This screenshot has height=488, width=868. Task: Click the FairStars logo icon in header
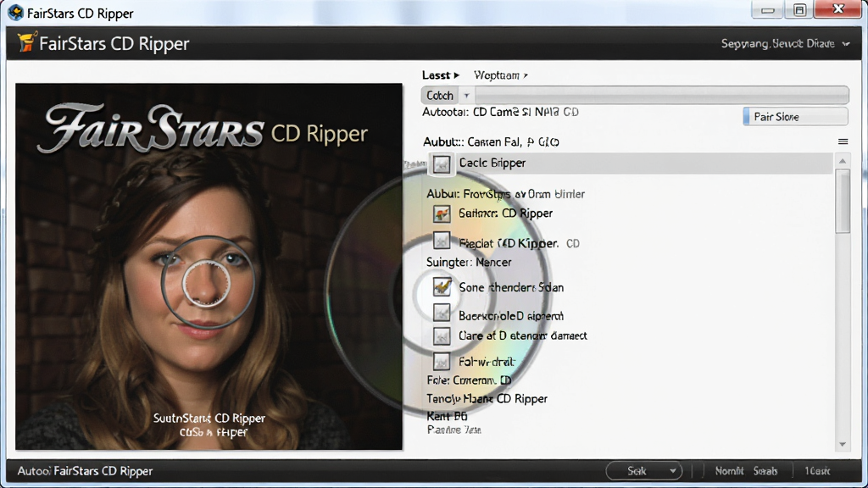coord(26,42)
